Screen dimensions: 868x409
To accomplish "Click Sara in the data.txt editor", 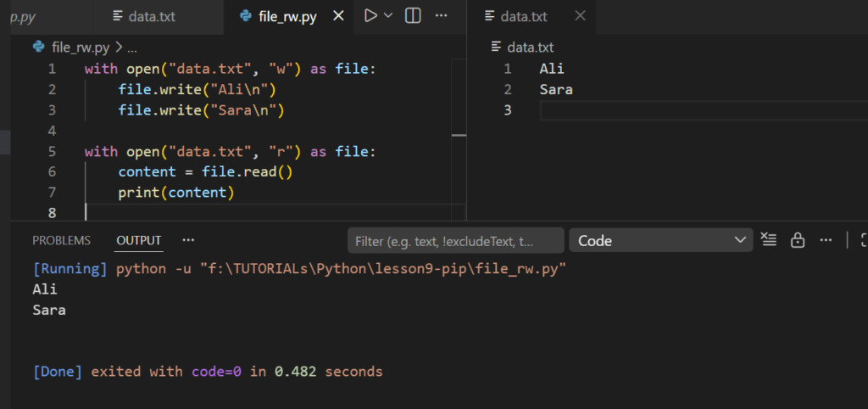I will pyautogui.click(x=556, y=89).
